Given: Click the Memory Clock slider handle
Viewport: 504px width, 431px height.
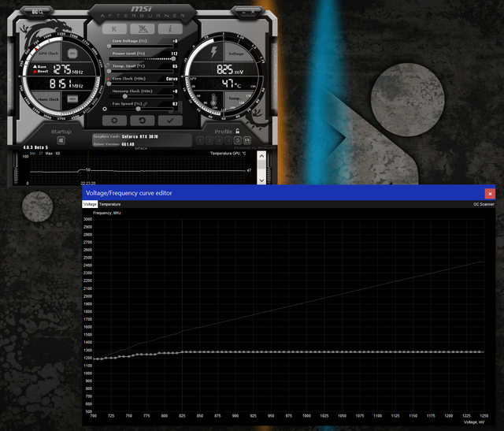Looking at the screenshot, I should [124, 96].
